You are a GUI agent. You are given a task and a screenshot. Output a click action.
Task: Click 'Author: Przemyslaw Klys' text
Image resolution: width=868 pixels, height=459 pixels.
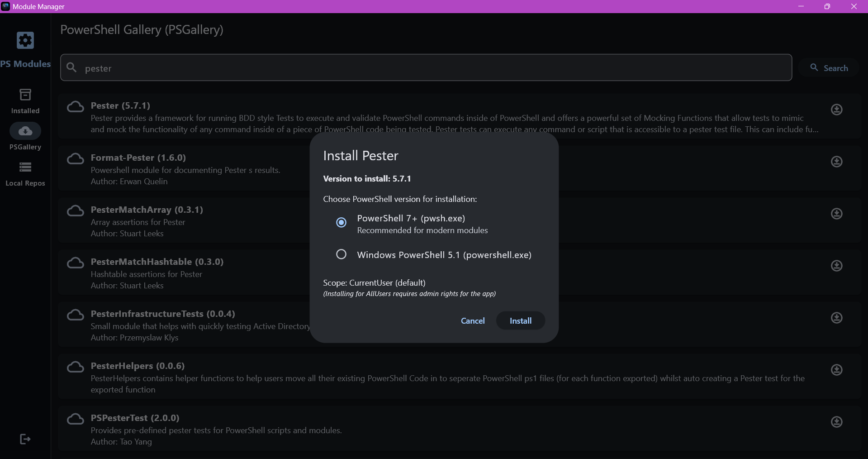click(x=134, y=338)
